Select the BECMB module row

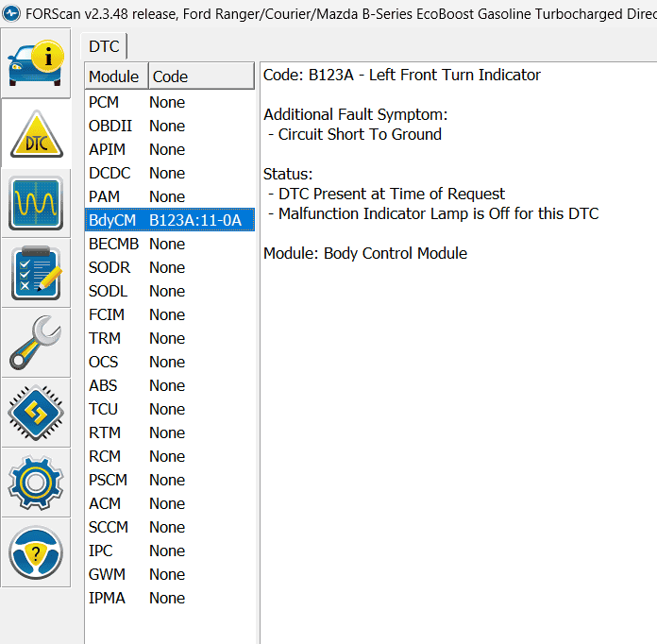click(170, 244)
